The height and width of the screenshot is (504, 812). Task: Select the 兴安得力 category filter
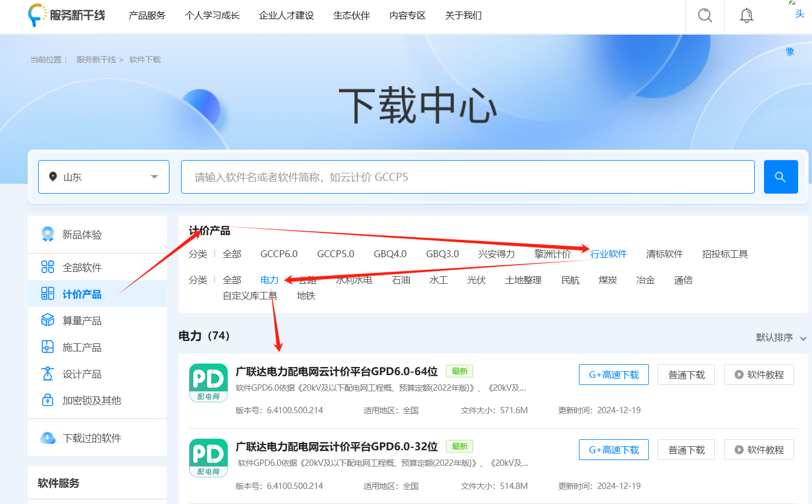[x=497, y=254]
